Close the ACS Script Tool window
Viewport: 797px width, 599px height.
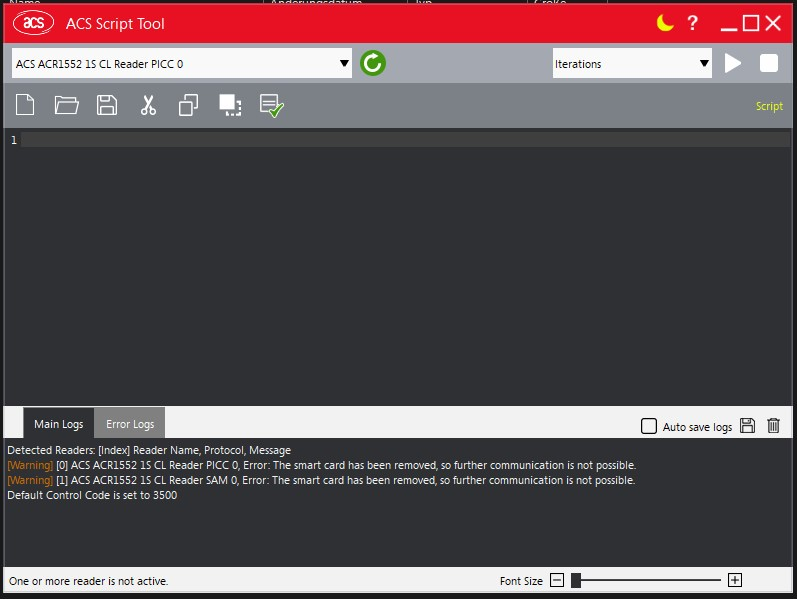tap(773, 23)
